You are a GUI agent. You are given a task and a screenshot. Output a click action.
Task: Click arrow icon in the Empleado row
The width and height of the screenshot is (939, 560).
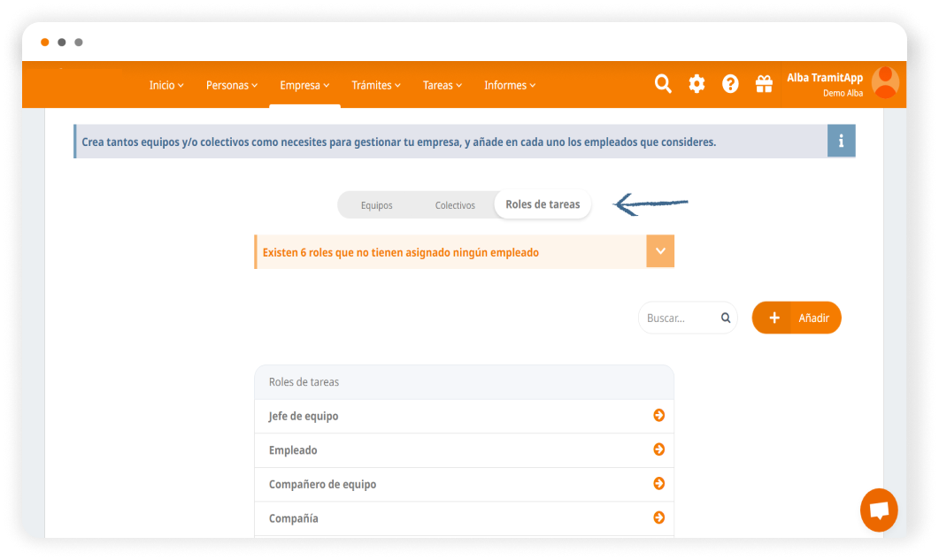658,449
